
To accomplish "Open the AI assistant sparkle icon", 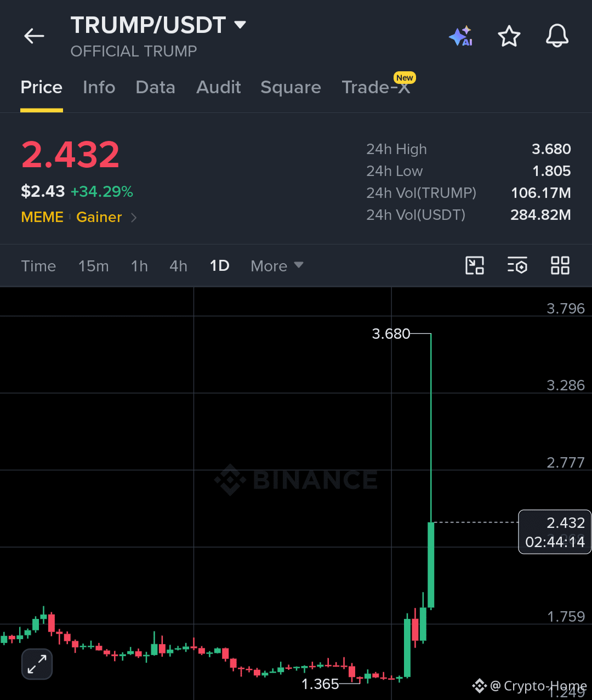I will click(x=460, y=36).
